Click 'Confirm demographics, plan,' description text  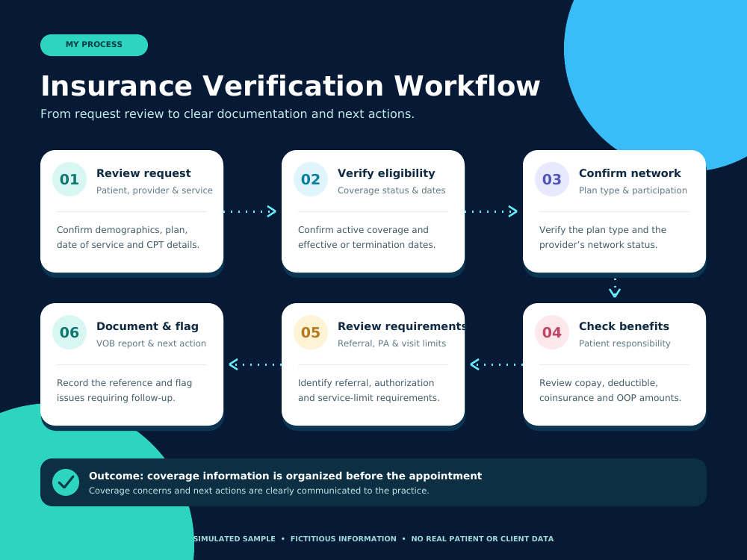(x=122, y=230)
